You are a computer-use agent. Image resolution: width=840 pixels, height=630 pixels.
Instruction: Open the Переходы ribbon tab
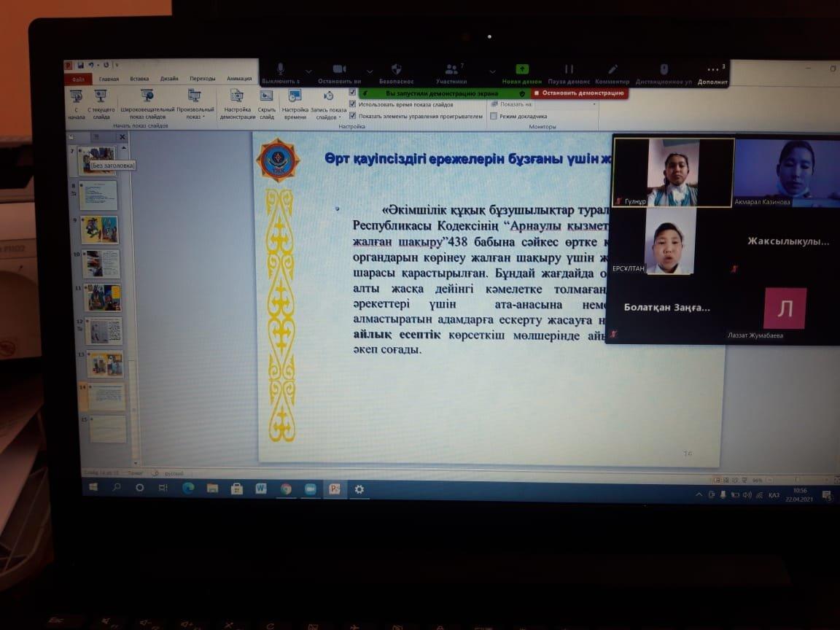[202, 79]
